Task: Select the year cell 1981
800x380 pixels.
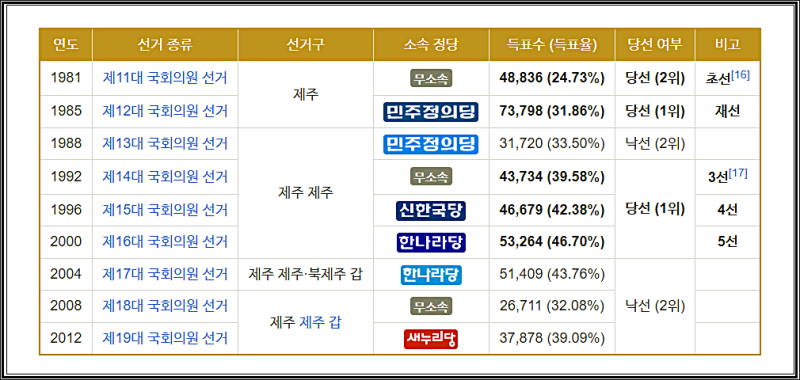Action: click(x=66, y=78)
